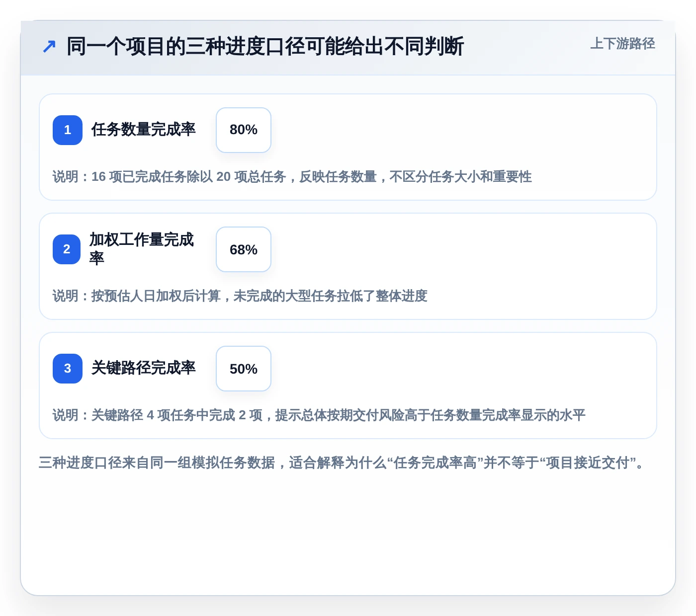Click the 80% value box
Screen dimensions: 696x616
pos(244,130)
